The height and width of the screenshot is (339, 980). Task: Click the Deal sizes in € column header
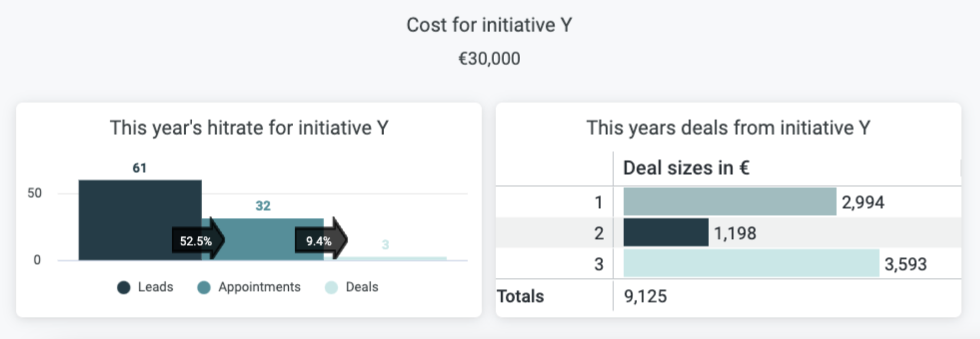click(686, 168)
